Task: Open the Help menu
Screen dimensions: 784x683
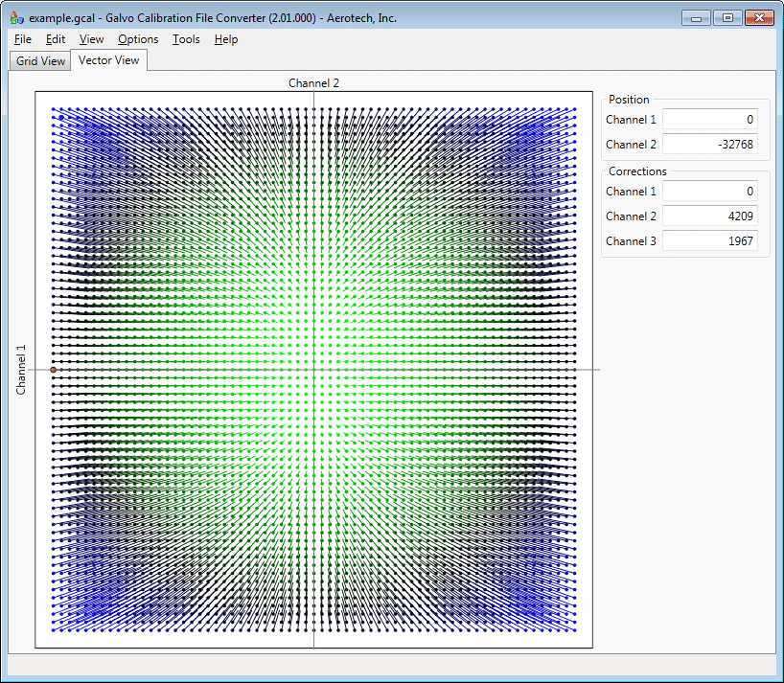Action: [226, 39]
